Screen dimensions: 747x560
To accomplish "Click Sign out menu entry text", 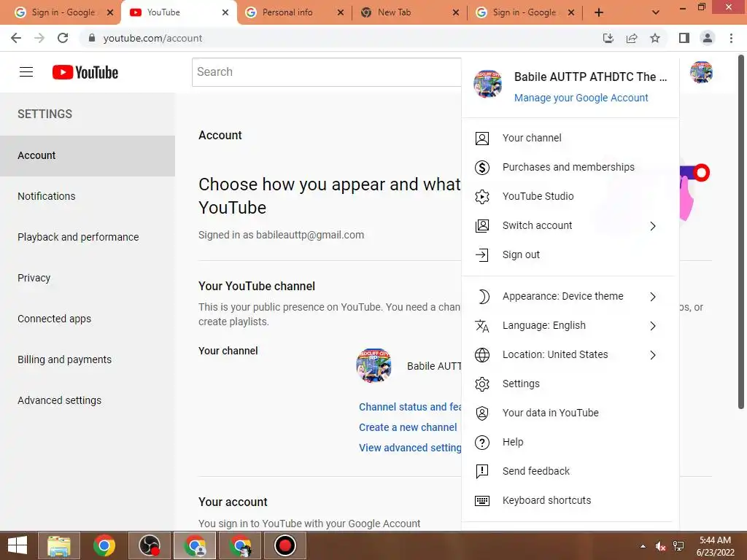I will point(521,254).
